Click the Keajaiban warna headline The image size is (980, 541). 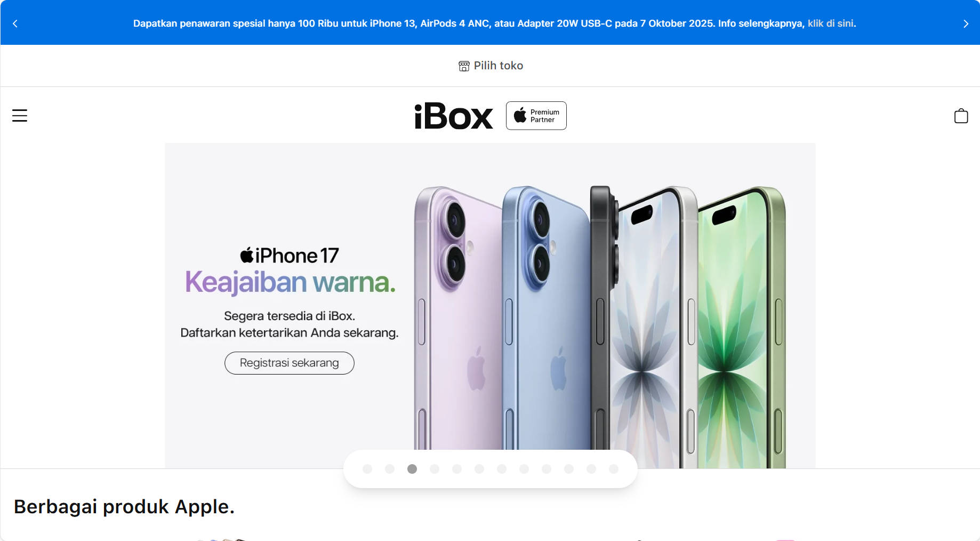click(x=290, y=282)
